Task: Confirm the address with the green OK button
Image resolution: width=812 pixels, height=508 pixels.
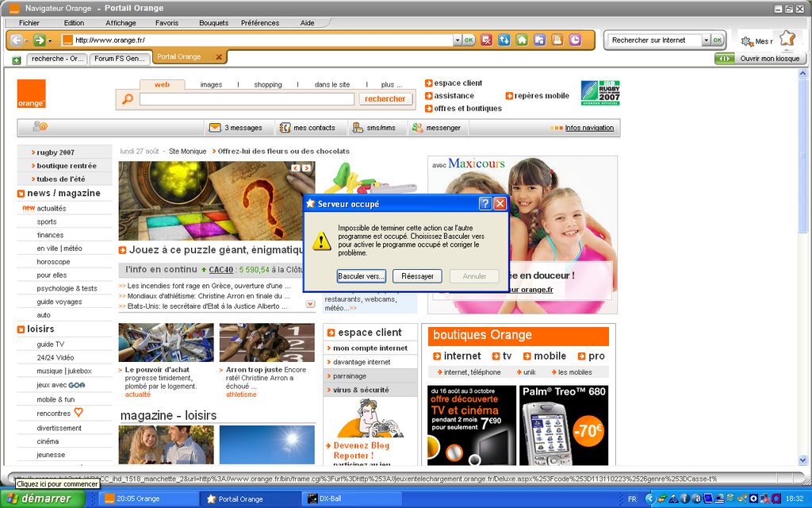Action: pos(469,40)
